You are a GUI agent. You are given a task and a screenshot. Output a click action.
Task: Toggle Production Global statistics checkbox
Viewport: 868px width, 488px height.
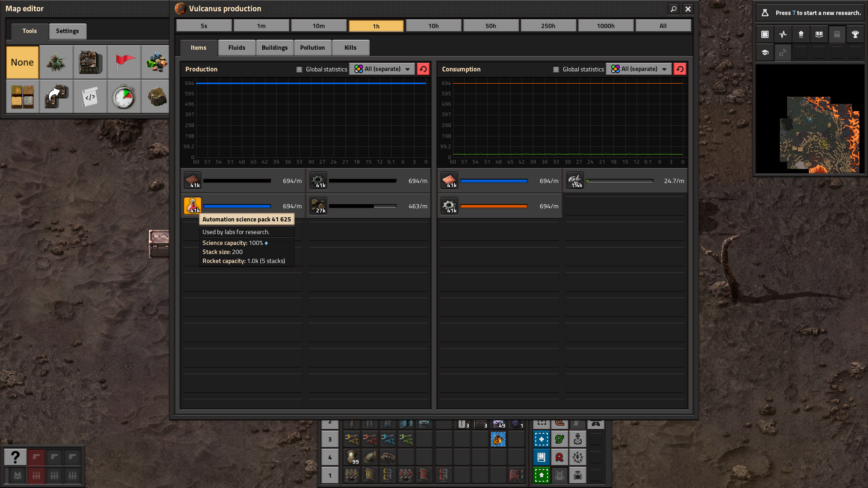(299, 69)
